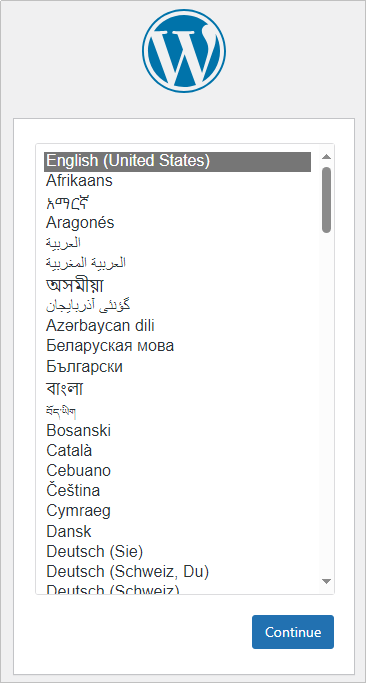366x683 pixels.
Task: Select Български language option
Action: [177, 367]
